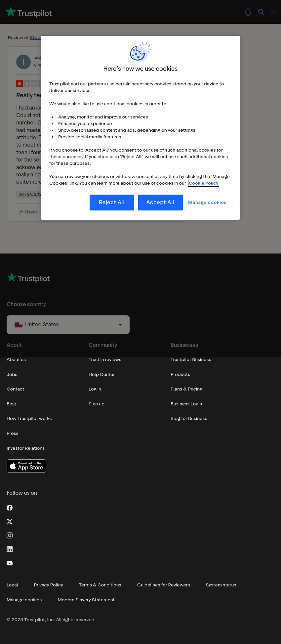
Task: Click the thumbs-up Useful icon
Action: (21, 212)
